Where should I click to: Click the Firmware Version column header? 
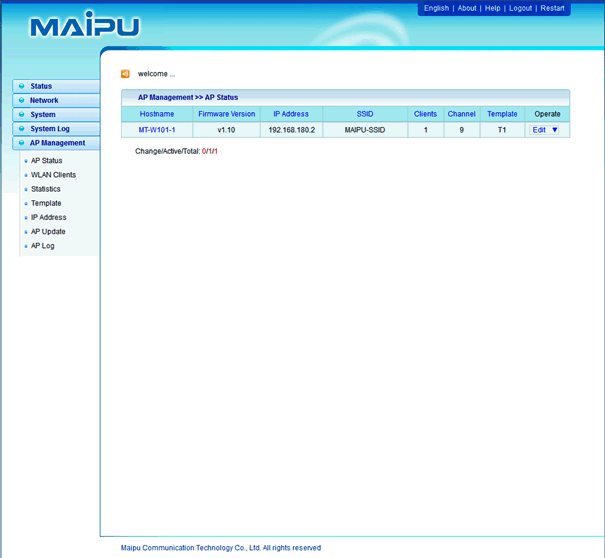(226, 114)
